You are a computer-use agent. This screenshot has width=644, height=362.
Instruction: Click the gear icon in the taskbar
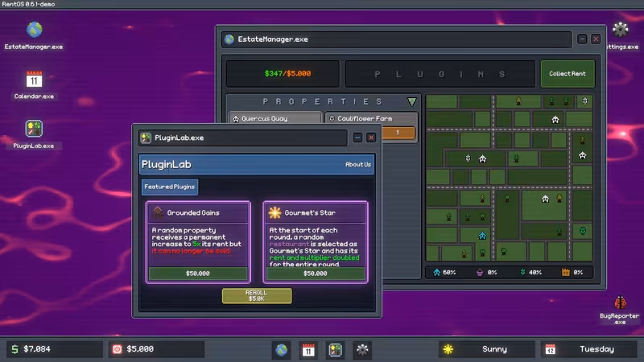pyautogui.click(x=362, y=350)
